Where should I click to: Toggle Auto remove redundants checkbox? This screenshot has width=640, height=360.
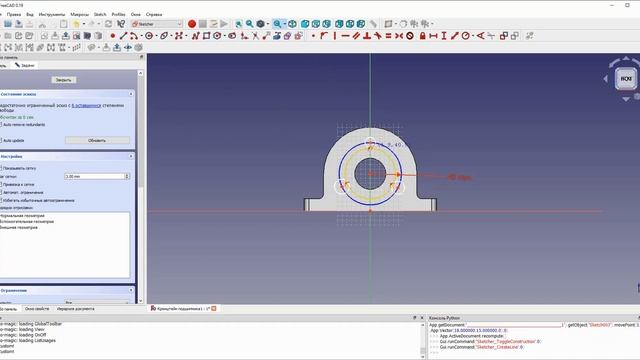click(1, 124)
